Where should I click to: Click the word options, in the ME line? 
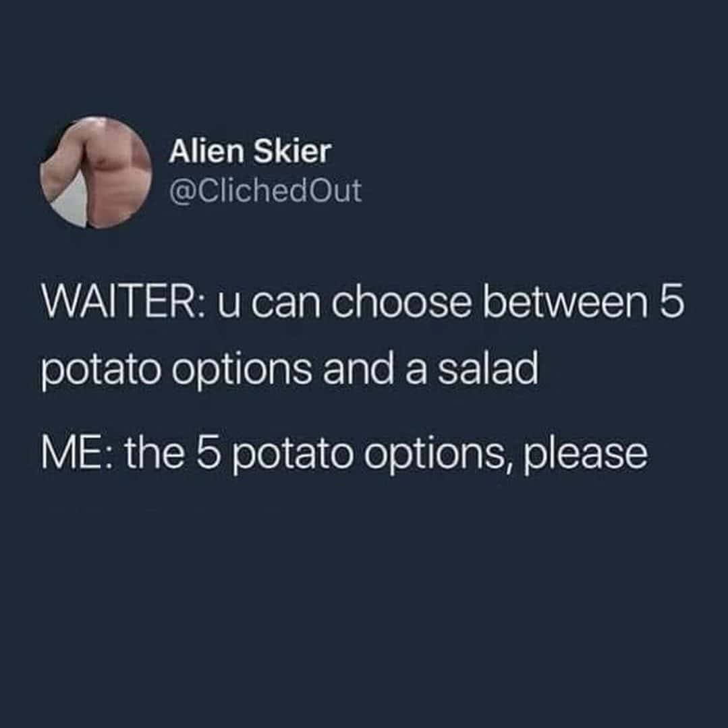click(x=439, y=456)
